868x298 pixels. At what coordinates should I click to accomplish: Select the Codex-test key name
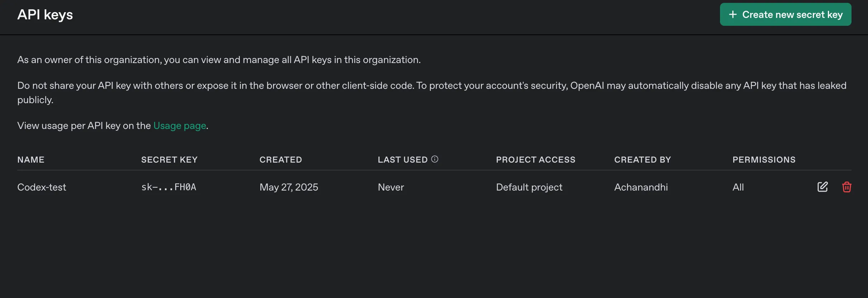pyautogui.click(x=42, y=187)
